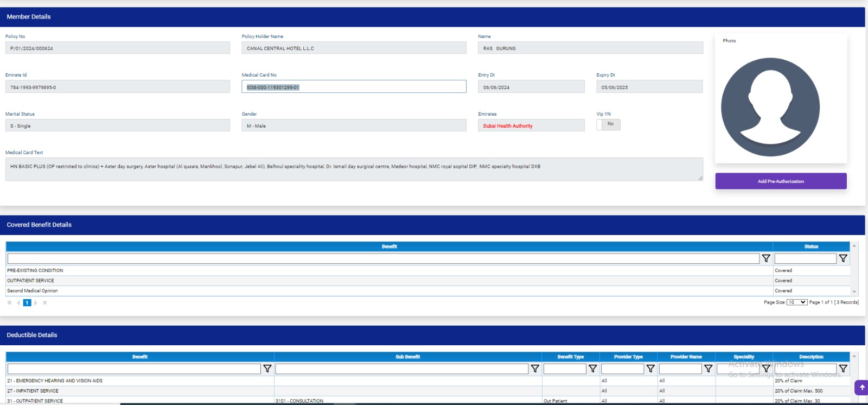The height and width of the screenshot is (405, 868).
Task: Click the 3101 - CONSULTATION sub benefit cell
Action: [x=407, y=401]
